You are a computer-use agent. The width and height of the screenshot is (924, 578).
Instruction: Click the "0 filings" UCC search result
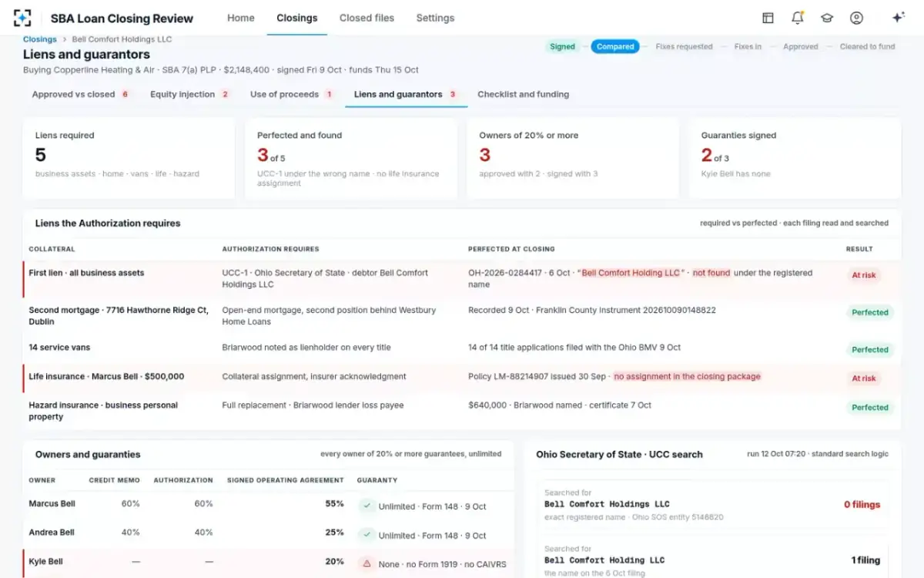(x=862, y=505)
